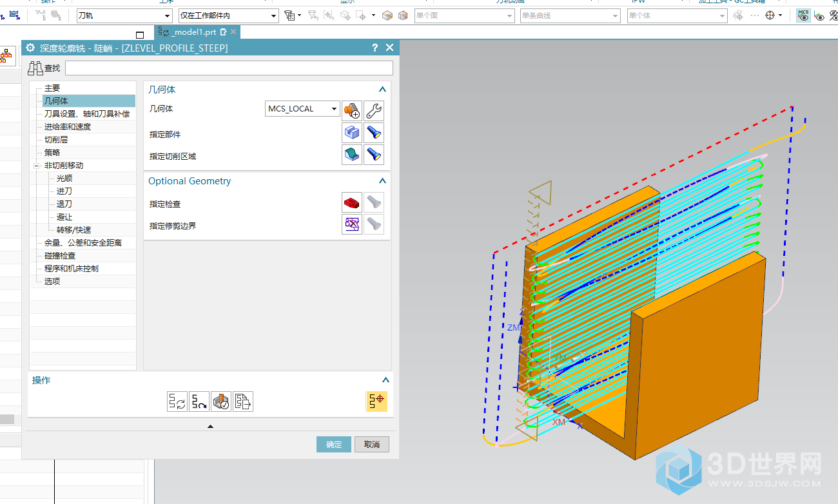
Task: Select 切削层 in the tree
Action: click(x=55, y=140)
